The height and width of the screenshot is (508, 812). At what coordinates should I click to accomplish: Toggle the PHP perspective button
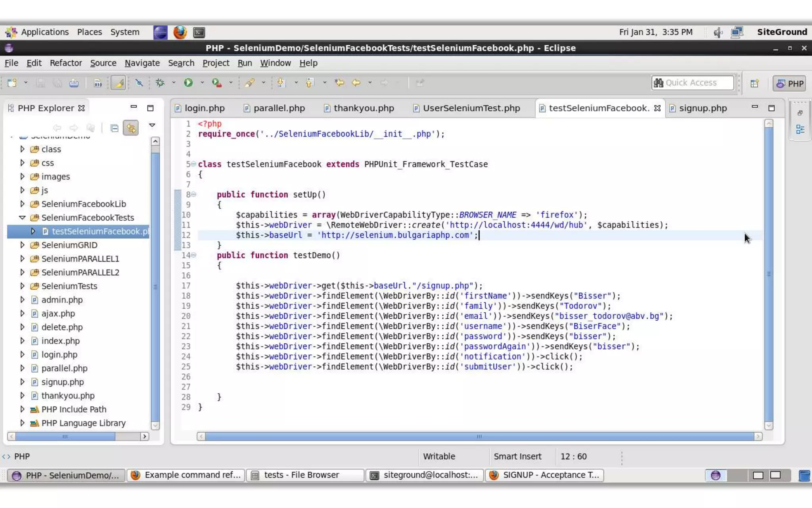(x=790, y=83)
